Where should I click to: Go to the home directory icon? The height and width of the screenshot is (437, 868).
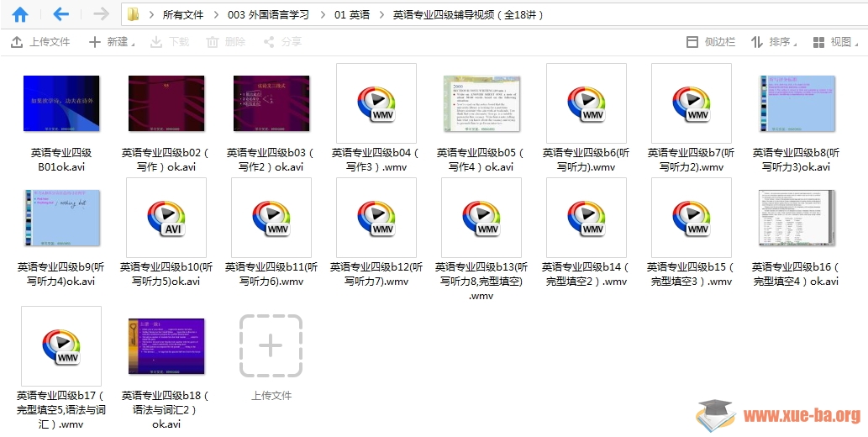point(20,14)
